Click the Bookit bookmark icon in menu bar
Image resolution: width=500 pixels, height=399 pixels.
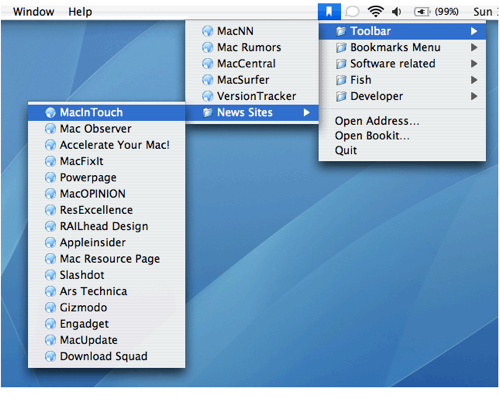click(x=329, y=12)
